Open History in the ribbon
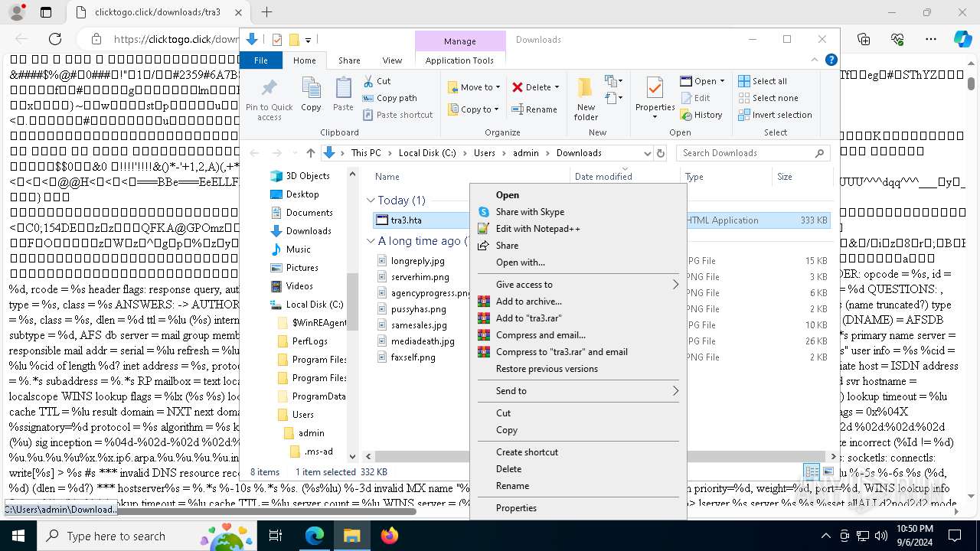Screen dimensions: 980x551 coord(701,115)
